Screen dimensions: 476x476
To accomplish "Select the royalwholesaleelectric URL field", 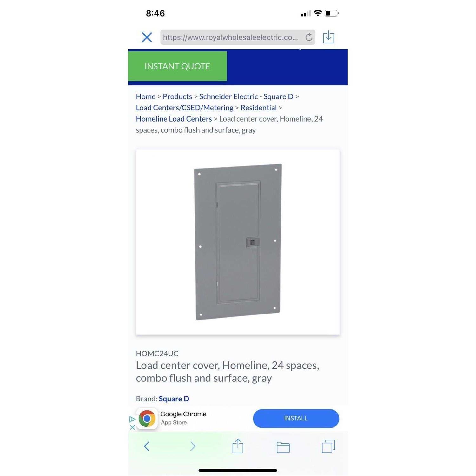I will 230,37.
